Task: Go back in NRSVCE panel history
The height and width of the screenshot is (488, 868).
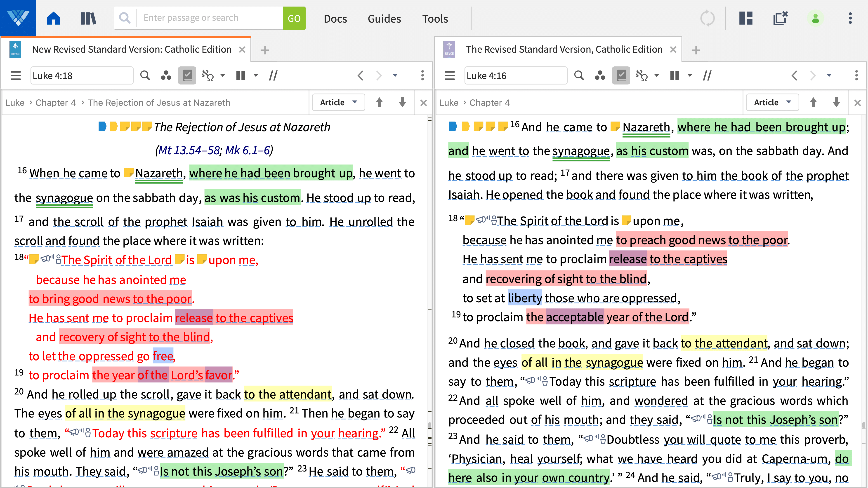Action: click(361, 75)
